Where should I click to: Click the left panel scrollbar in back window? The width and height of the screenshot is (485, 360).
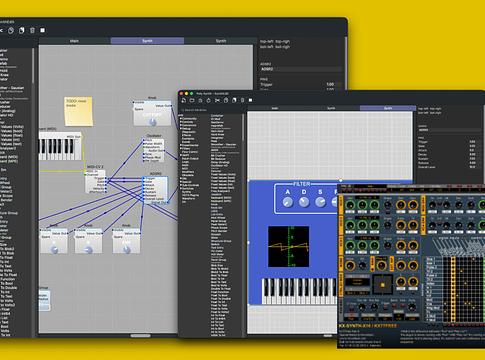click(x=33, y=66)
